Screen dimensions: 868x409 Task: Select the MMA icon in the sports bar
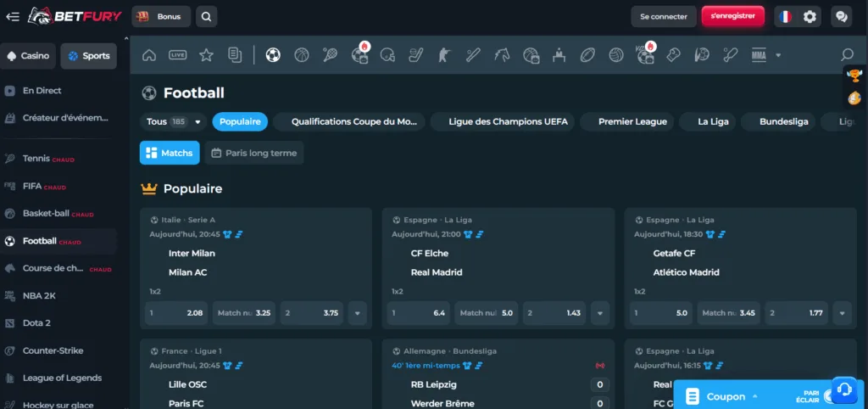click(759, 55)
